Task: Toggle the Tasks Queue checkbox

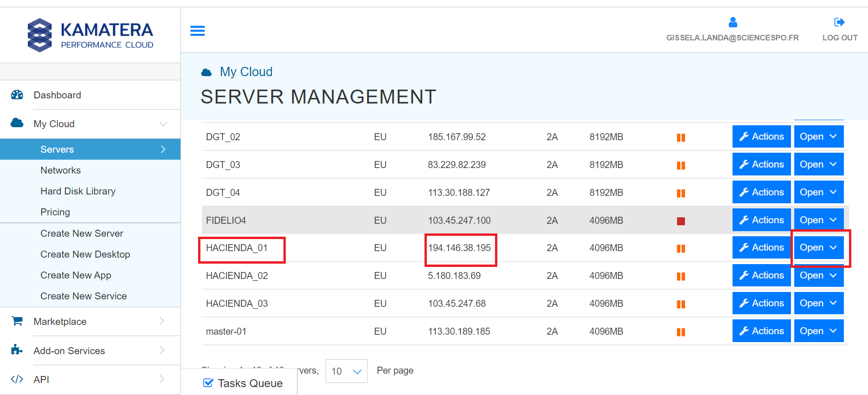Action: point(208,383)
